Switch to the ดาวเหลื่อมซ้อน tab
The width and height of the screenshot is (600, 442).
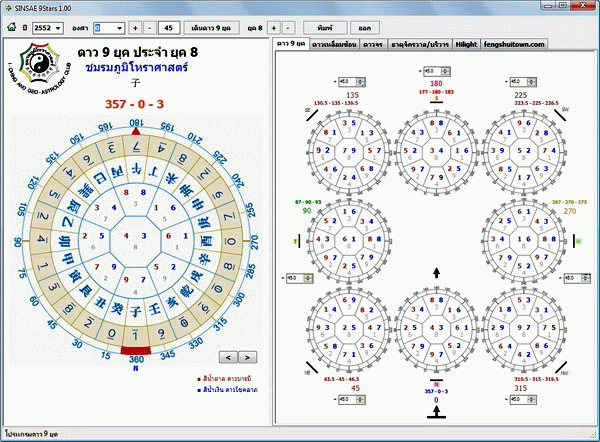(x=334, y=44)
